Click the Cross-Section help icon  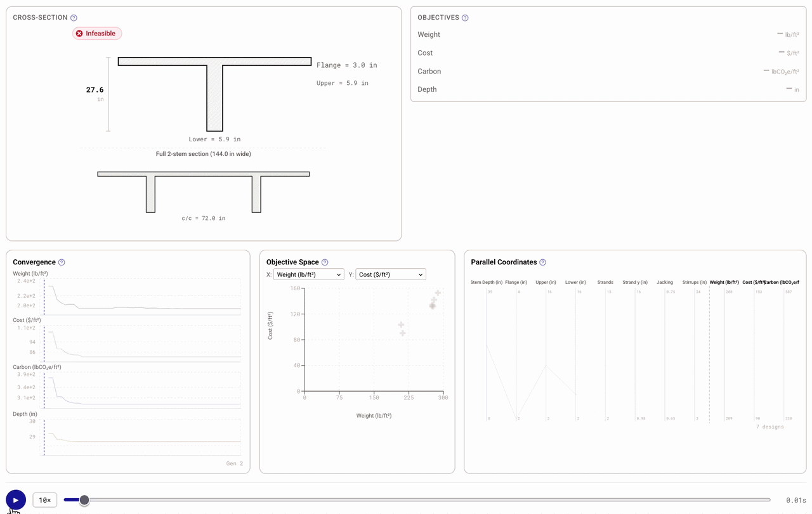[x=74, y=18]
